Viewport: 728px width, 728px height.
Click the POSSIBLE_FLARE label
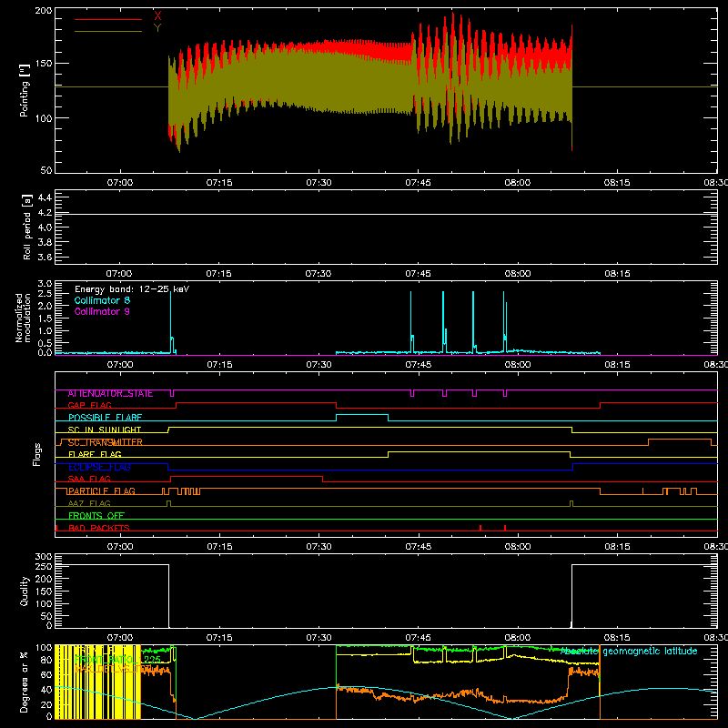pyautogui.click(x=105, y=418)
